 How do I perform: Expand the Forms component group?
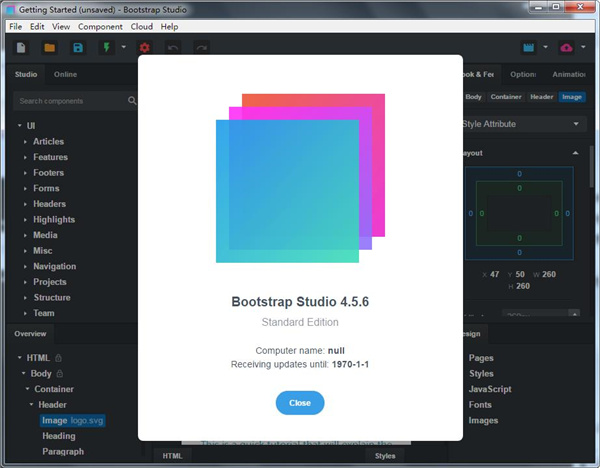pyautogui.click(x=25, y=189)
